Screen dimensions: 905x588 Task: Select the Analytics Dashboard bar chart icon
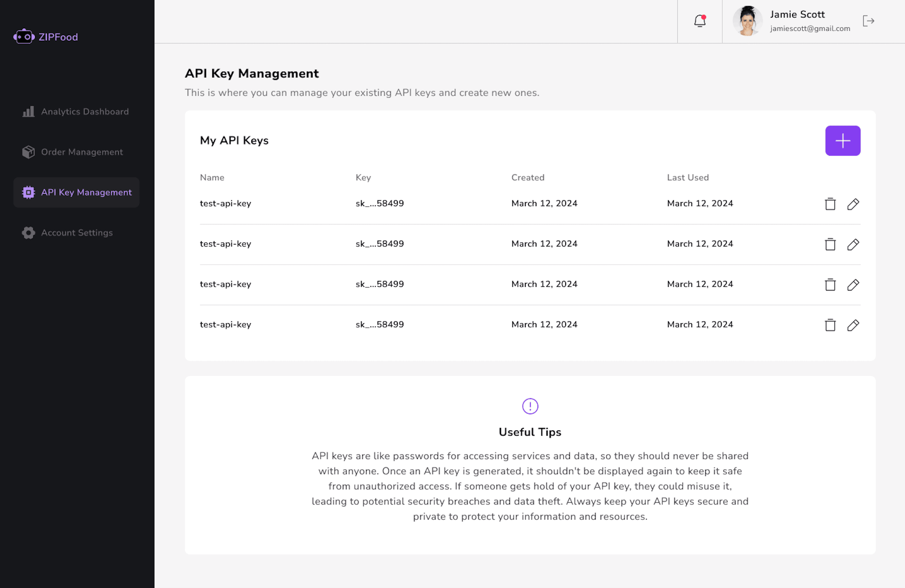coord(28,112)
